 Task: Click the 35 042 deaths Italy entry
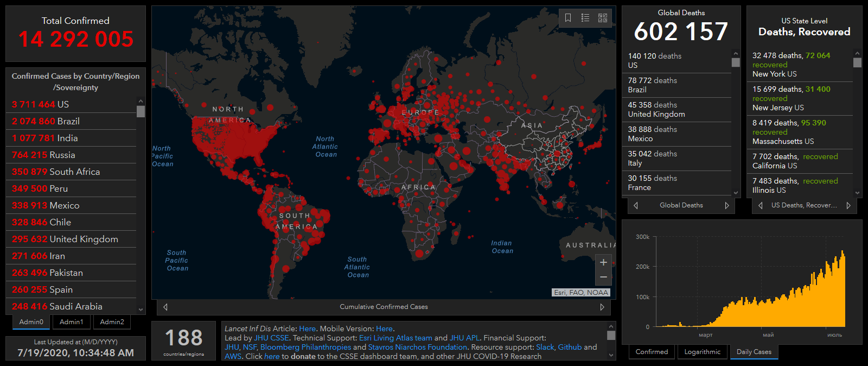point(676,159)
